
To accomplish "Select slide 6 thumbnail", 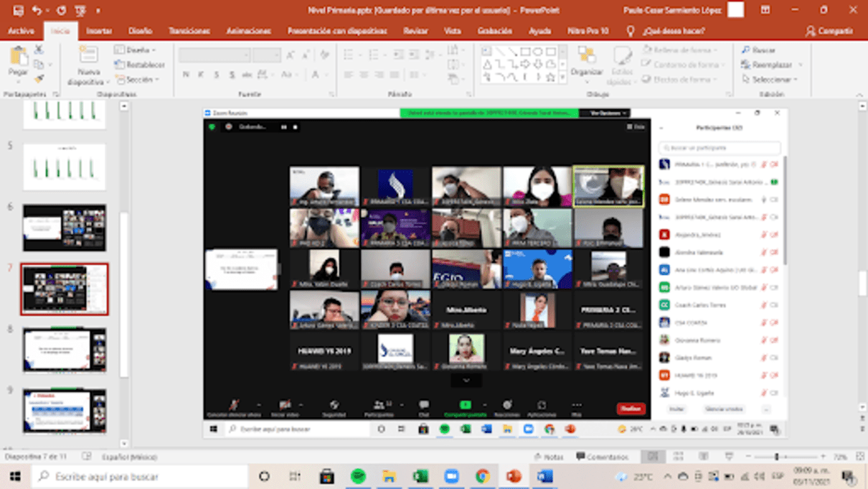I will (x=65, y=228).
